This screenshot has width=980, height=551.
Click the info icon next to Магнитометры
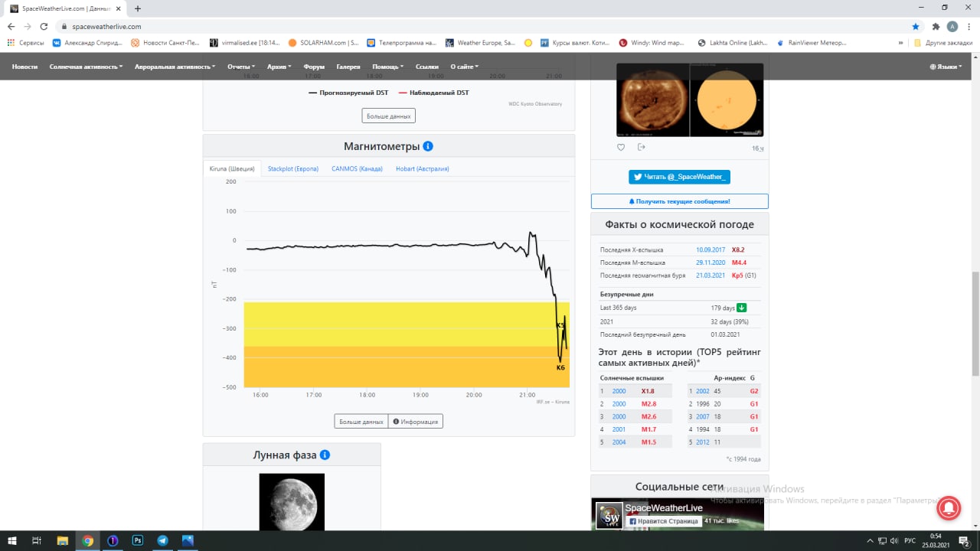tap(428, 146)
